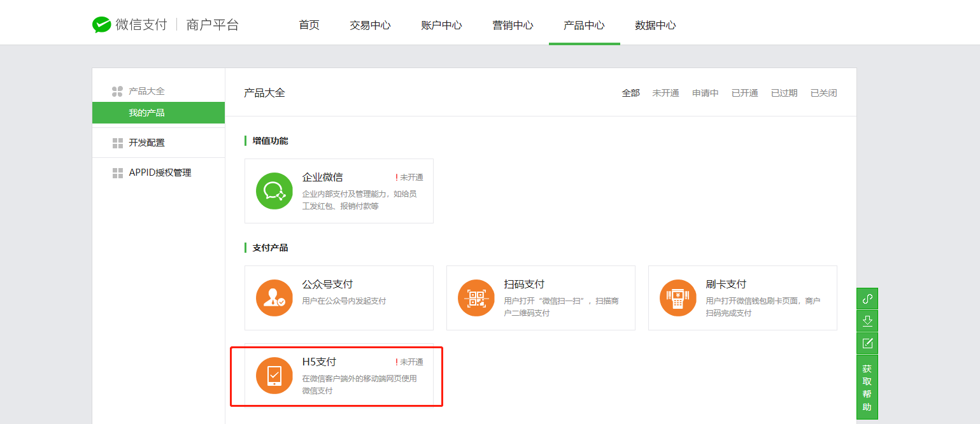Screen dimensions: 980x424
Task: Click the 扫码支付 QR code icon
Action: (x=476, y=297)
